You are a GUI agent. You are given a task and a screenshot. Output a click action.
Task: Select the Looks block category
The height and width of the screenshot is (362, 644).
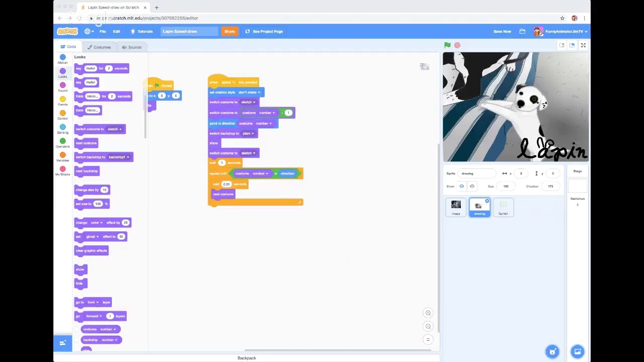(x=62, y=73)
